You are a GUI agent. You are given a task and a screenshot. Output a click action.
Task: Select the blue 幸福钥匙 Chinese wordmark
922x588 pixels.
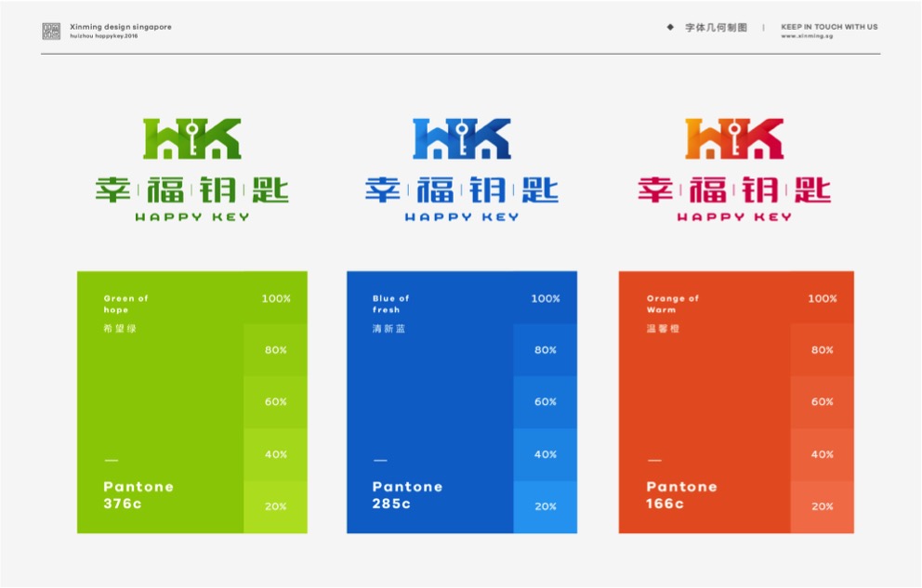[461, 189]
